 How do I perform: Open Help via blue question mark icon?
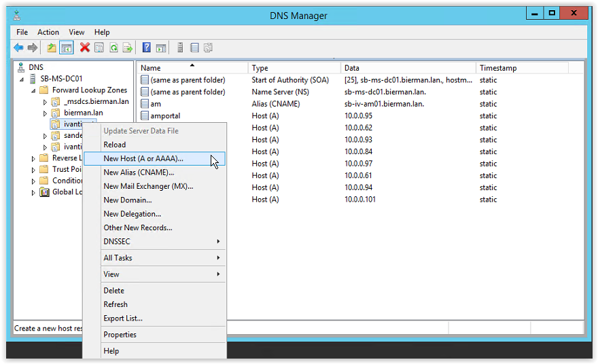click(147, 48)
